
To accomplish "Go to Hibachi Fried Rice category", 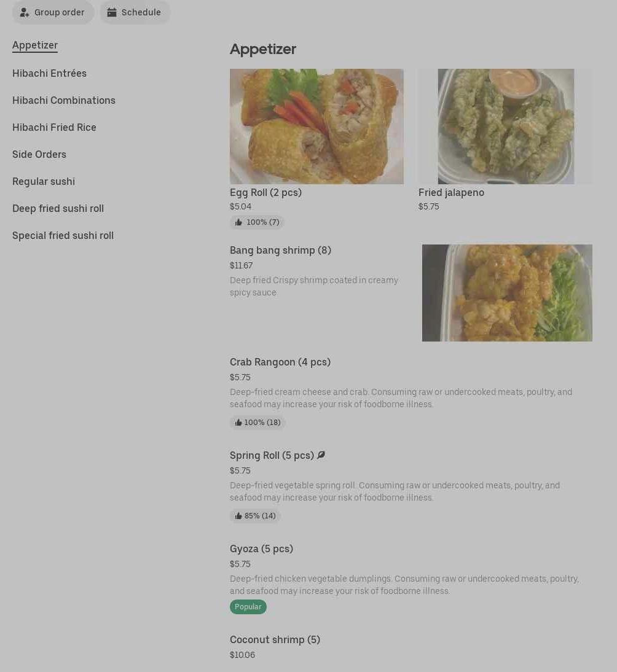I will pyautogui.click(x=54, y=127).
